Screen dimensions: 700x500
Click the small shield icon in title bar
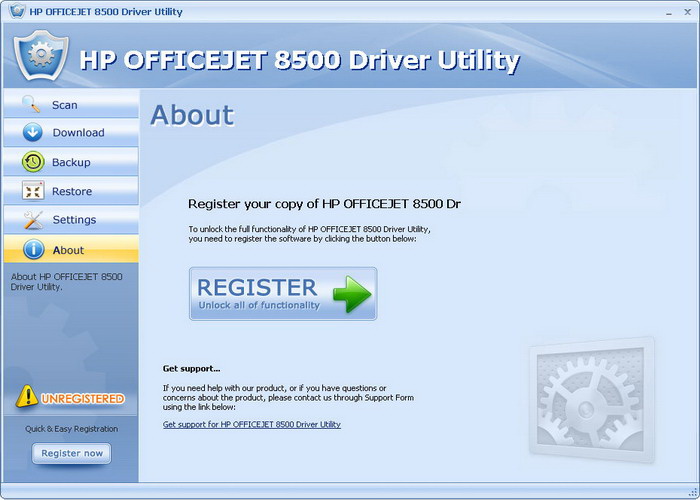tap(17, 11)
